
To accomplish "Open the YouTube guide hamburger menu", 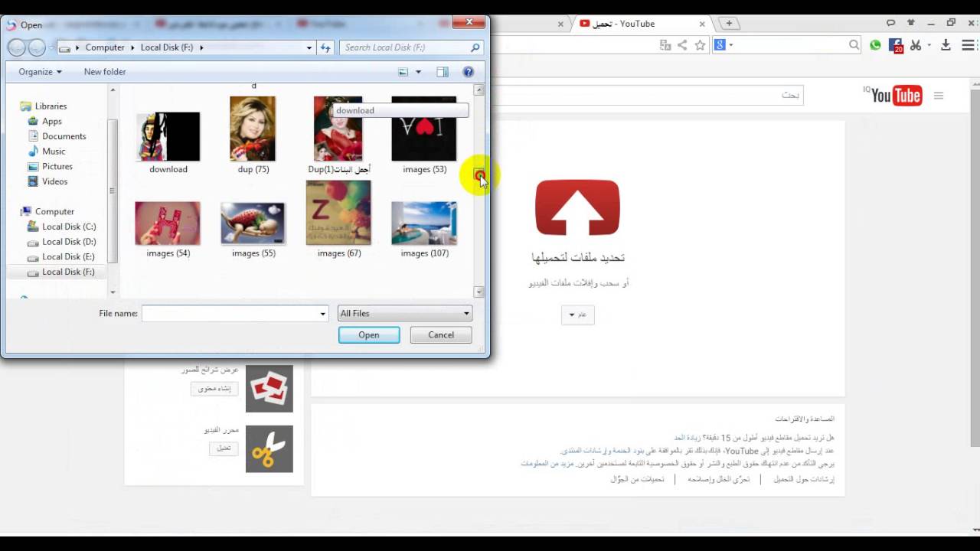I will [x=939, y=96].
